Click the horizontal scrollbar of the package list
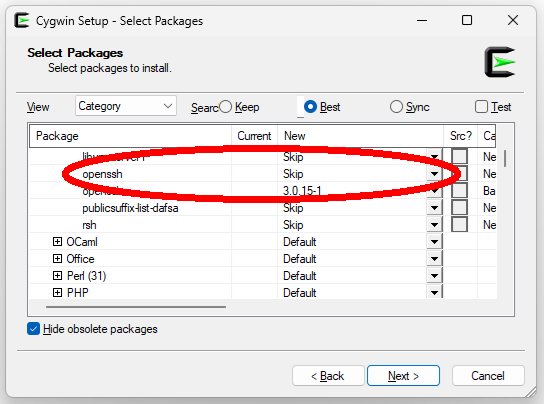This screenshot has height=404, width=544. pyautogui.click(x=136, y=307)
